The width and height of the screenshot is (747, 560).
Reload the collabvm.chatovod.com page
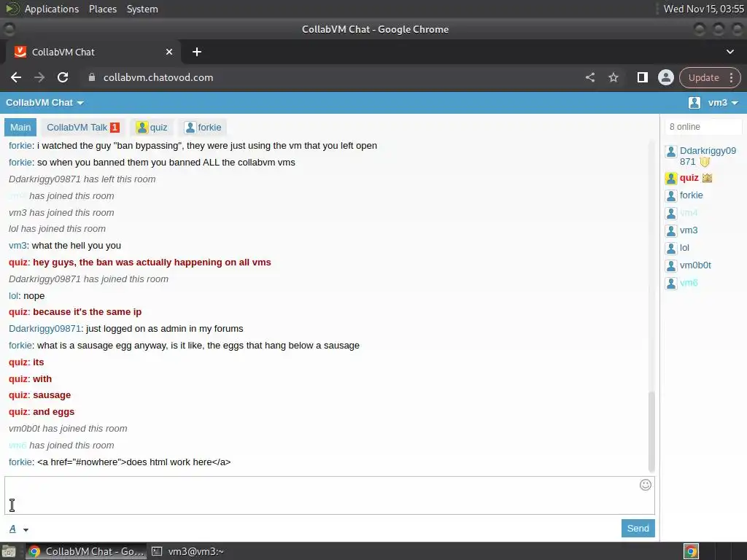pyautogui.click(x=63, y=77)
